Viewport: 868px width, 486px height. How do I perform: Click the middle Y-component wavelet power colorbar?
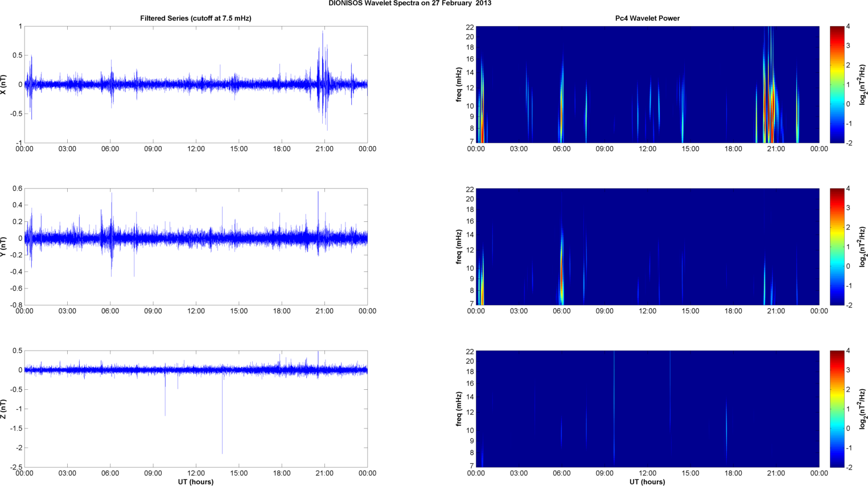(x=837, y=246)
